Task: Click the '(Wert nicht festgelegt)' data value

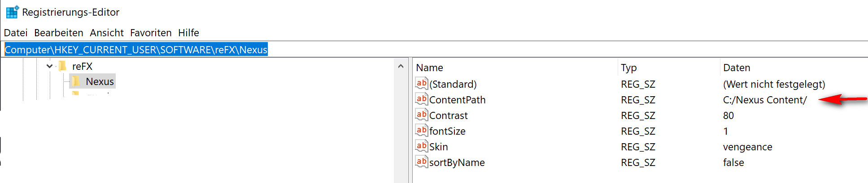Action: coord(774,84)
